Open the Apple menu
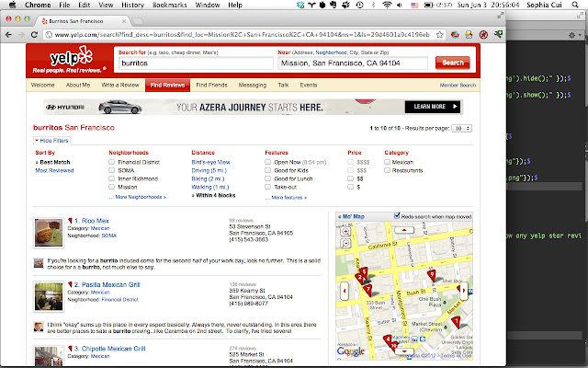This screenshot has width=588, height=368. point(13,5)
